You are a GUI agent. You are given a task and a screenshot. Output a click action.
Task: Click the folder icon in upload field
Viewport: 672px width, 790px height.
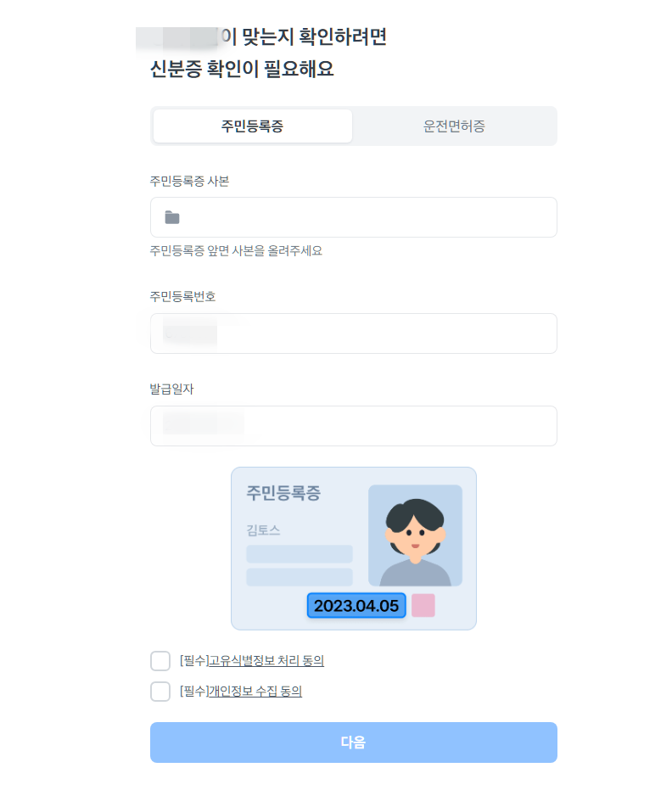pyautogui.click(x=172, y=217)
